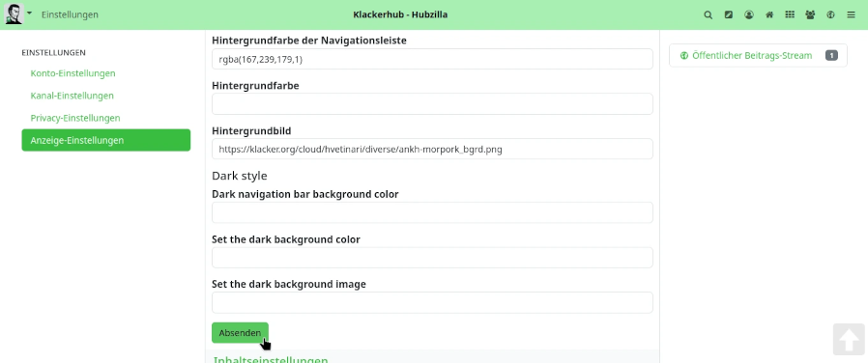Open the search magnifier icon
The height and width of the screenshot is (363, 868).
pos(708,14)
